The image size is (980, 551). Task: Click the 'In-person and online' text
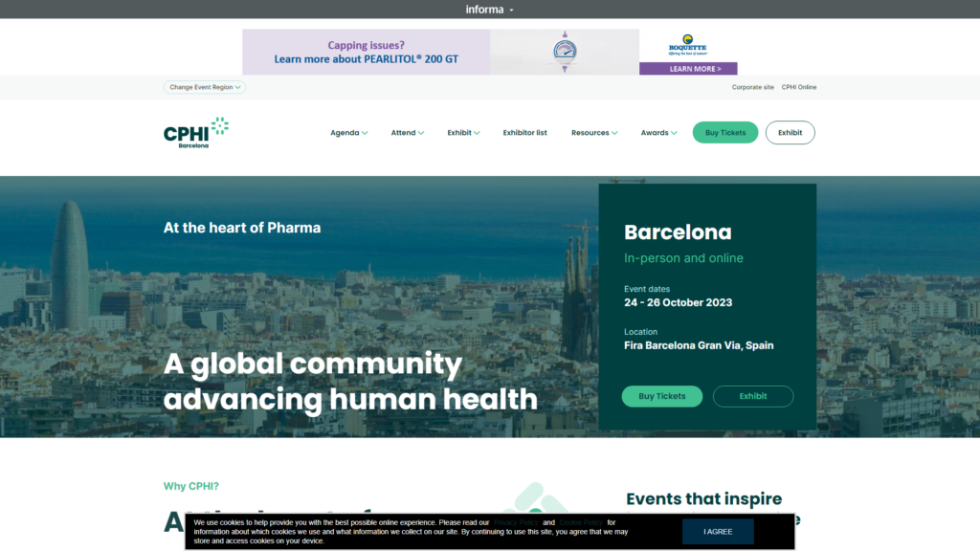pos(683,258)
